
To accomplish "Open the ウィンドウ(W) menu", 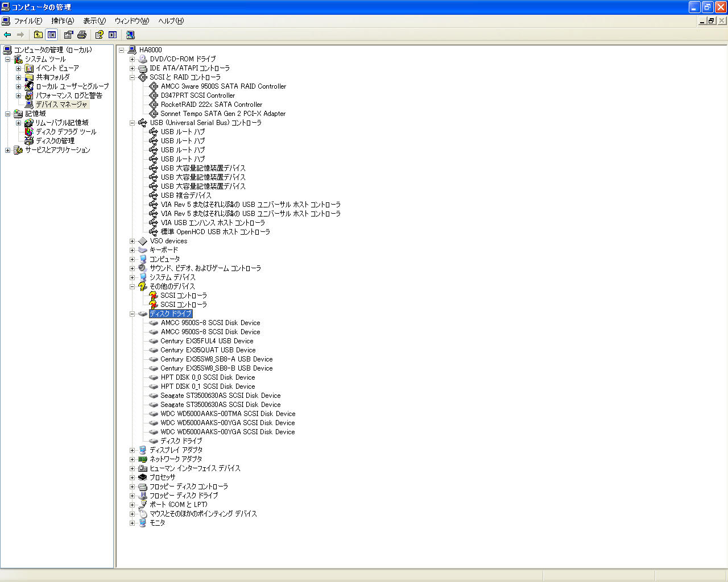I will [x=131, y=21].
